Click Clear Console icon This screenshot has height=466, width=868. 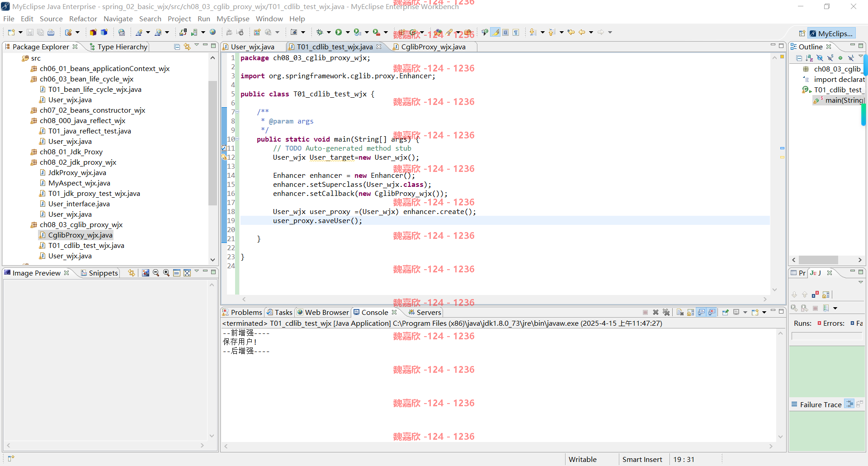click(x=680, y=312)
